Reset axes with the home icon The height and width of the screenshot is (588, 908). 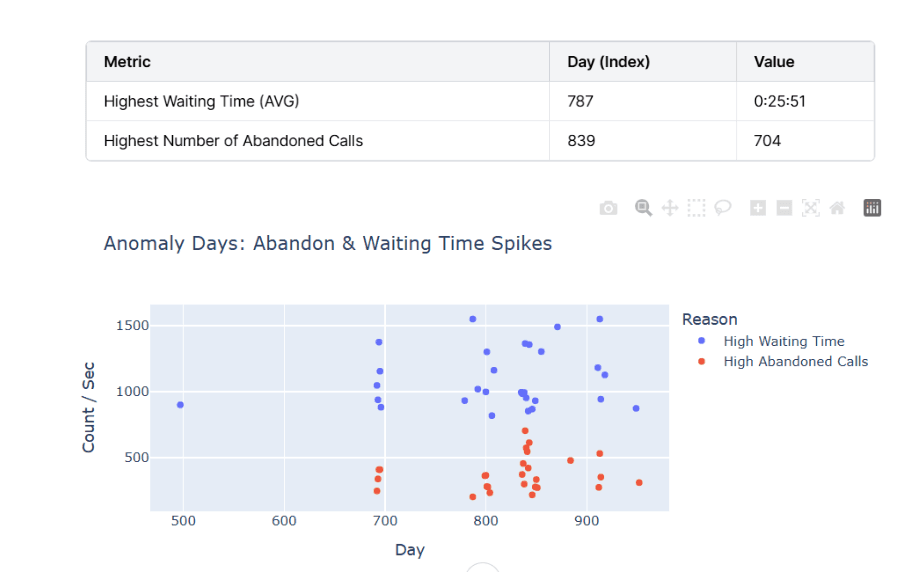[837, 208]
